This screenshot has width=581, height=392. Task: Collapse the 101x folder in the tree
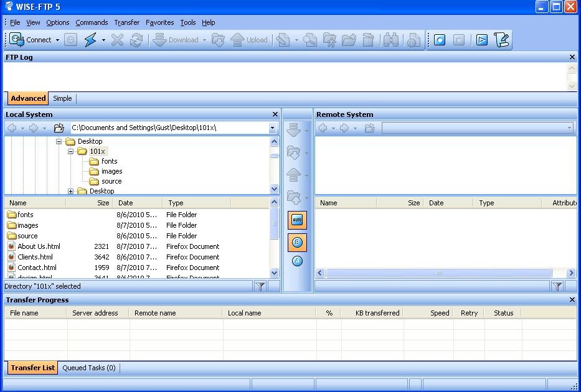point(71,151)
